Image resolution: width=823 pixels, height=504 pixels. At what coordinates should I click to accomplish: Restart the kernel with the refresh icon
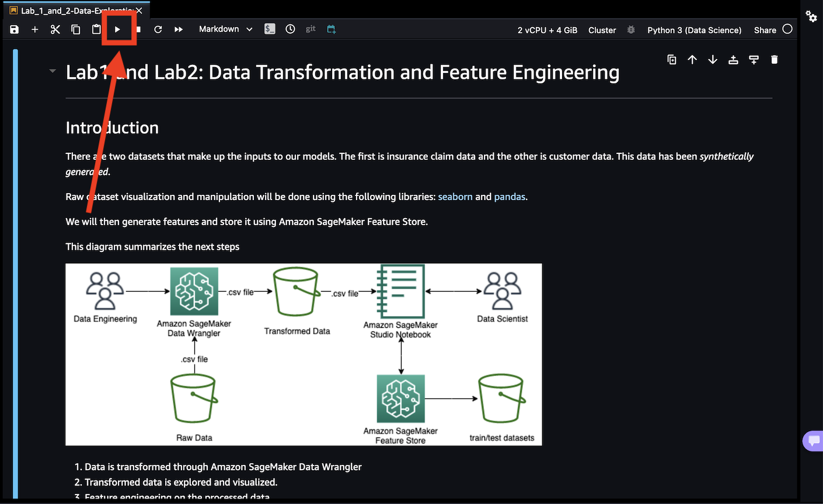tap(158, 29)
